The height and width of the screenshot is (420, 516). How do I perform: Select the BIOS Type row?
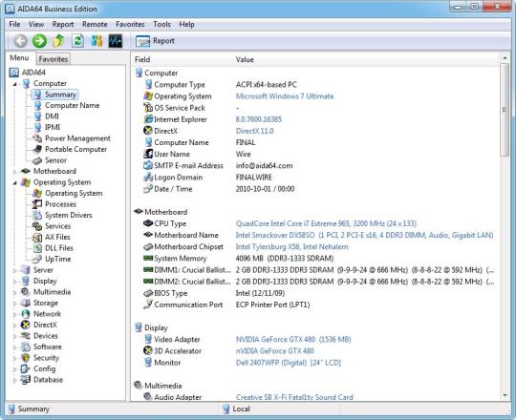316,293
